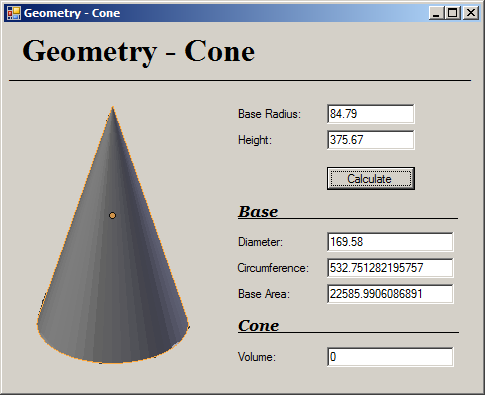
Task: Click the 'Base' section heading
Action: 258,212
